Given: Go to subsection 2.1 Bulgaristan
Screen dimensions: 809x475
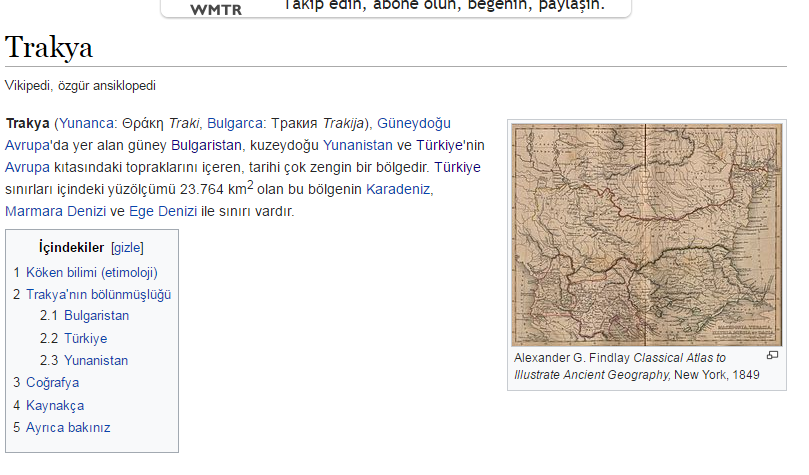Looking at the screenshot, I should click(x=85, y=316).
